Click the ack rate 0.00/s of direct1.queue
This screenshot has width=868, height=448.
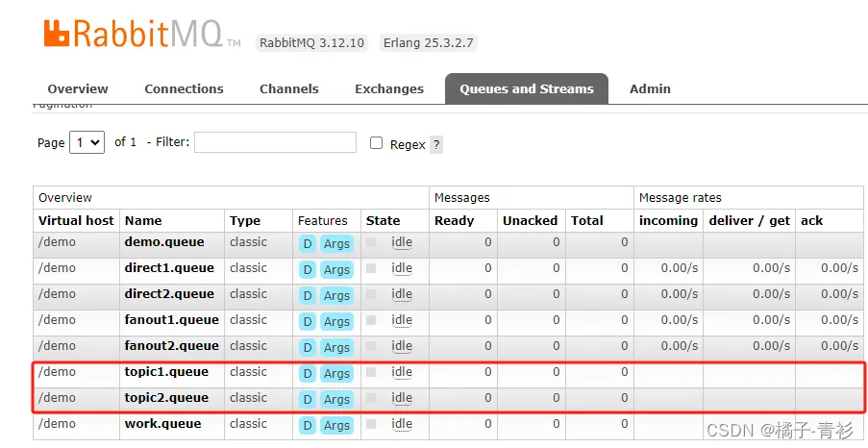tap(839, 268)
